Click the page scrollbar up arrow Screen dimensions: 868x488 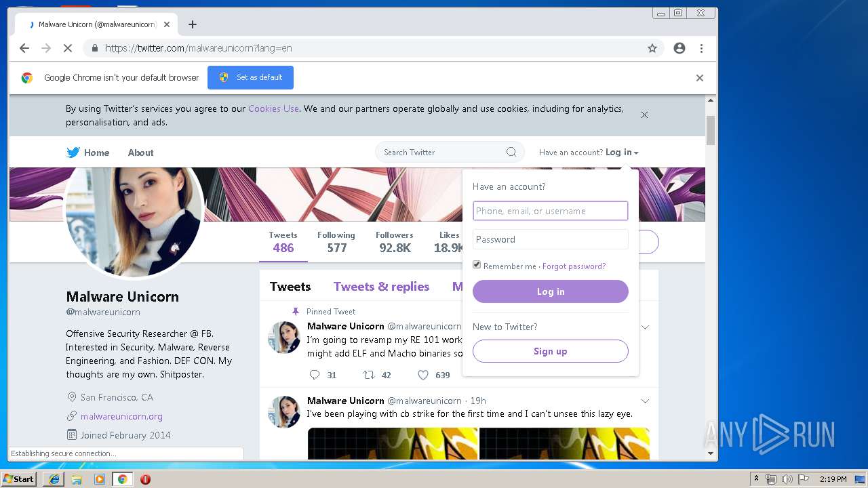coord(711,101)
